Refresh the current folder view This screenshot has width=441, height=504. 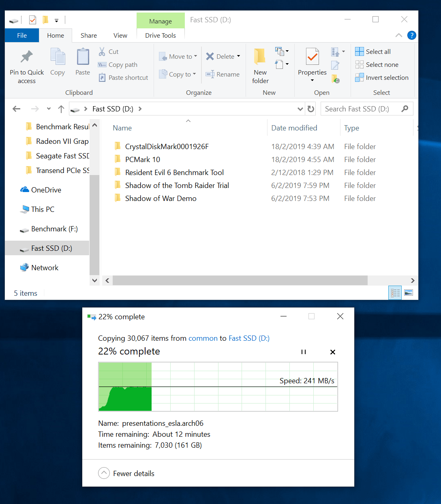click(311, 109)
